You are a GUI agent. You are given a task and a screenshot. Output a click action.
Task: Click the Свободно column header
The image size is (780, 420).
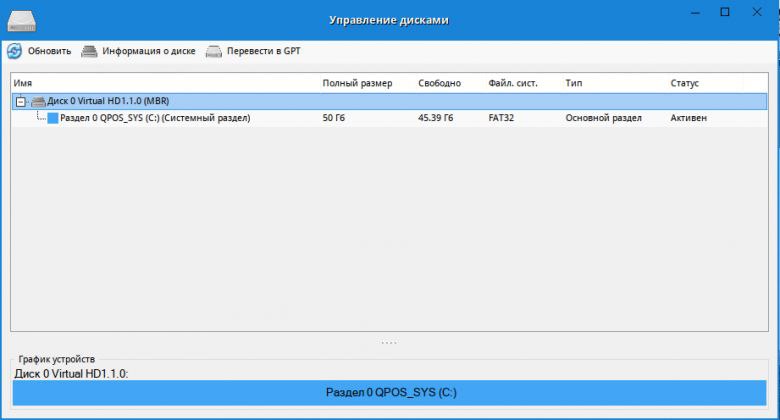pos(439,83)
